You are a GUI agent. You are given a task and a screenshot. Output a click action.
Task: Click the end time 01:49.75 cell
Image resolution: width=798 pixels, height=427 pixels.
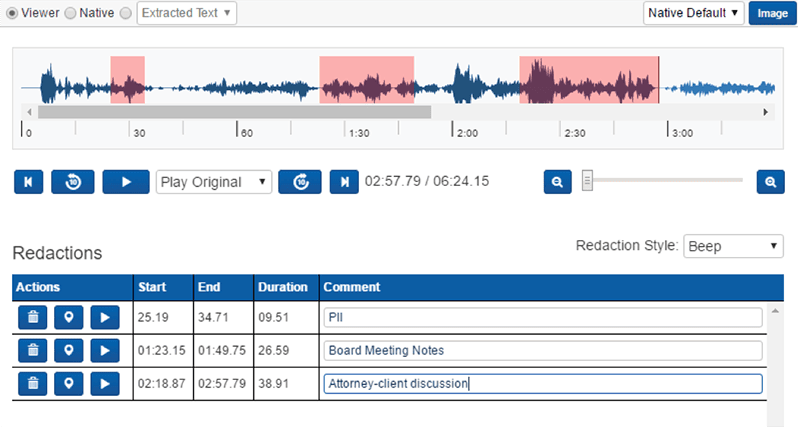click(222, 351)
